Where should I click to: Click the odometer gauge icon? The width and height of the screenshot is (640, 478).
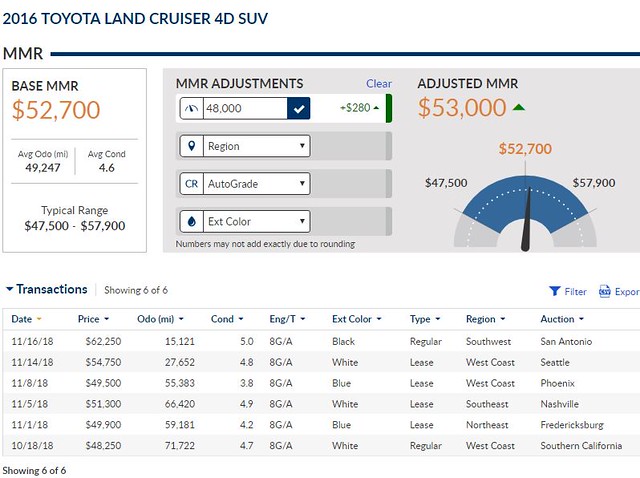point(191,108)
